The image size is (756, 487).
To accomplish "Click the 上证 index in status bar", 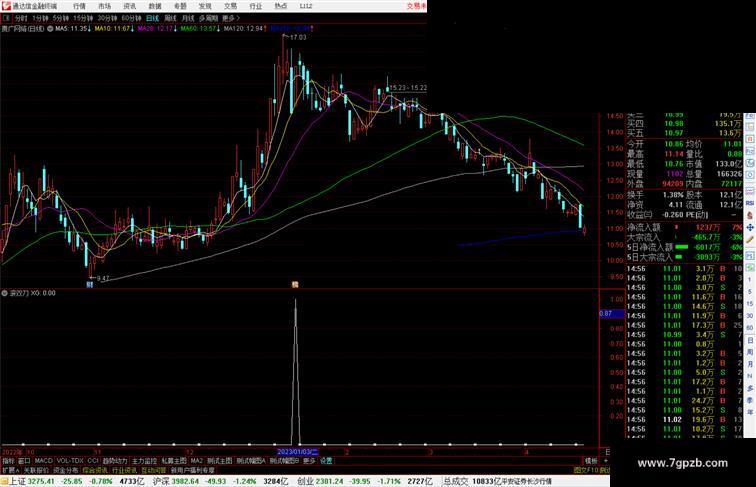I will [17, 481].
